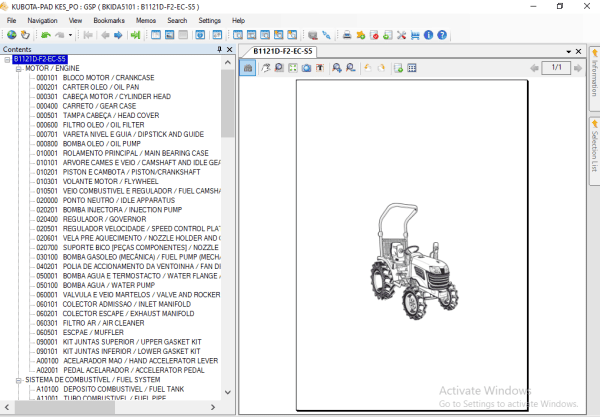The image size is (600, 417).
Task: Click the zoom in magnifier icon
Action: pos(337,68)
